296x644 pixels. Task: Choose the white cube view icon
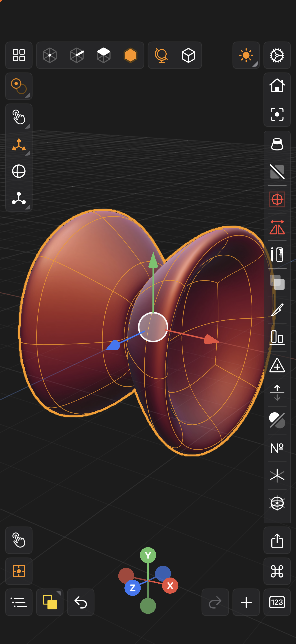click(188, 55)
